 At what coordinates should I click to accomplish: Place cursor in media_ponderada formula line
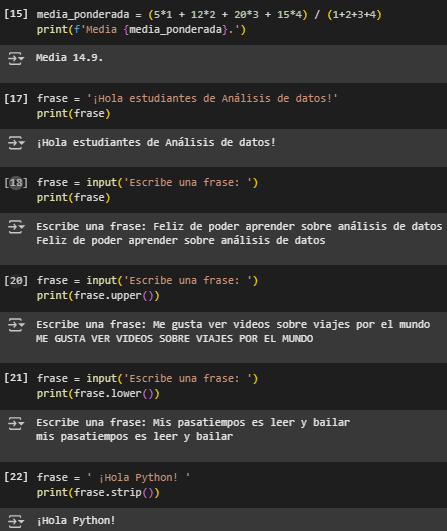[x=209, y=15]
